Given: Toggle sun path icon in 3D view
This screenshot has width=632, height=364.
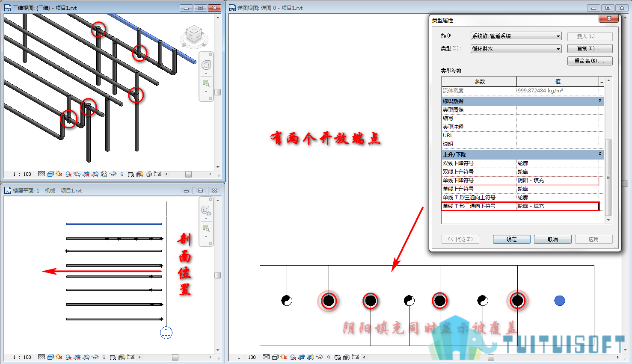Looking at the screenshot, I should (x=59, y=174).
